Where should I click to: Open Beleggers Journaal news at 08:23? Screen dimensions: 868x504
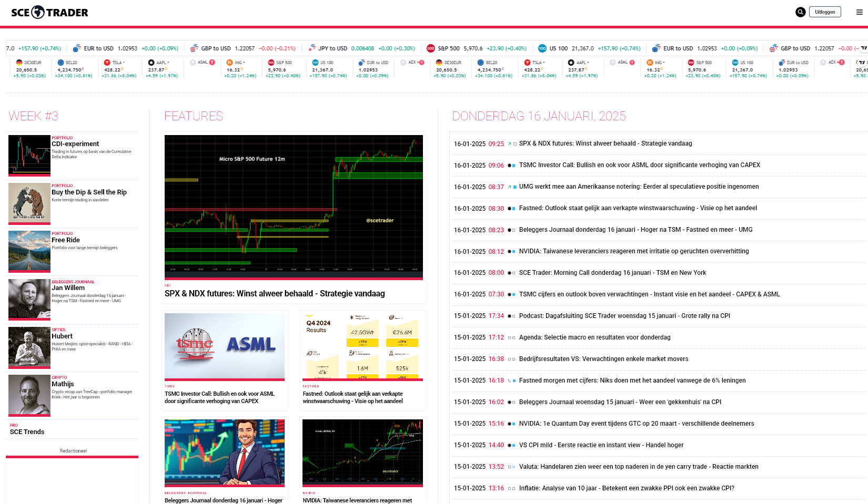tap(636, 230)
